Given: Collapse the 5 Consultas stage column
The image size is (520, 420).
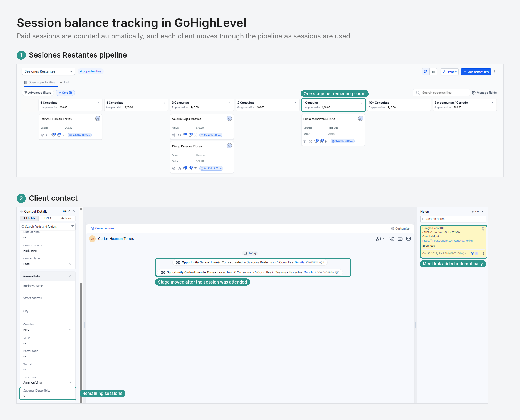Looking at the screenshot, I should 99,103.
